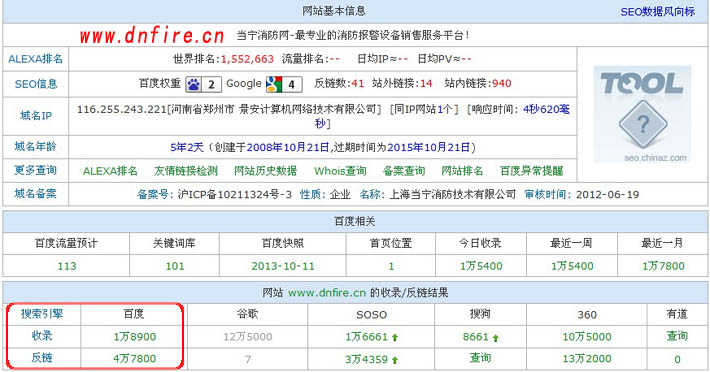Screen dimensions: 710x372
Task: Click the SEO信息 row label
Action: [36, 84]
